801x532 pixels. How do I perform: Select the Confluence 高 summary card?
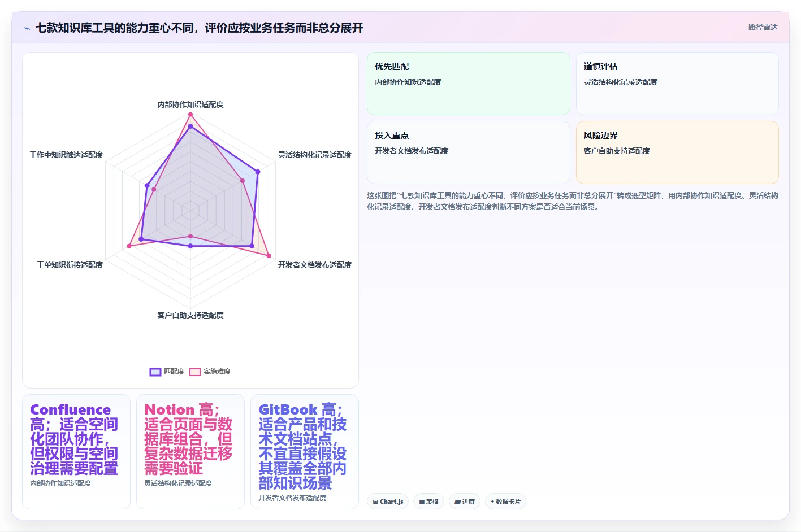click(x=76, y=452)
